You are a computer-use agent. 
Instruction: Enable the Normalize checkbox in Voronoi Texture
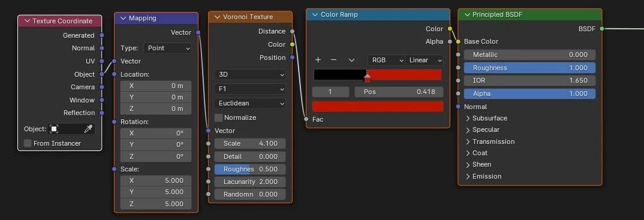point(218,117)
